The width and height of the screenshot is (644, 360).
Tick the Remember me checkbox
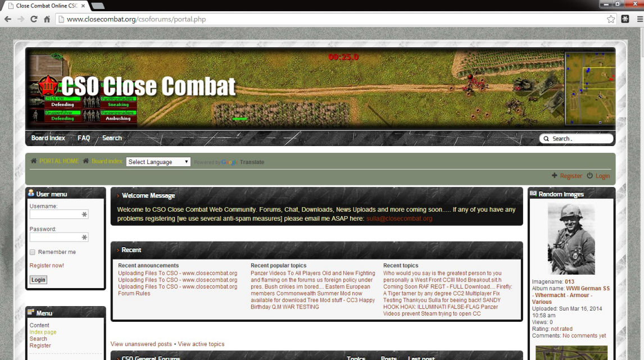(33, 252)
